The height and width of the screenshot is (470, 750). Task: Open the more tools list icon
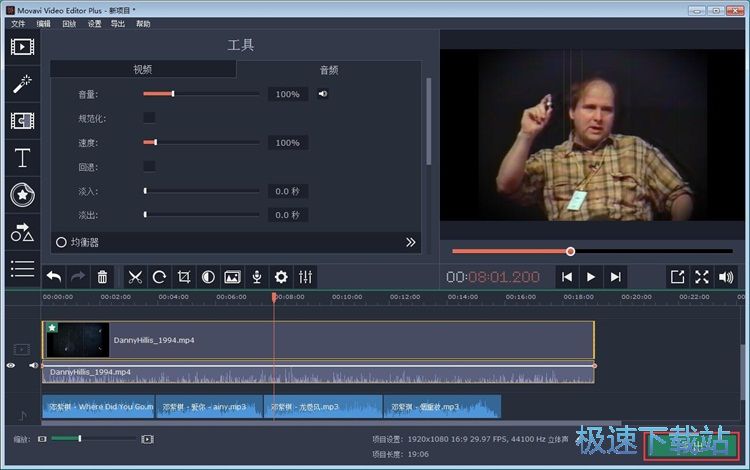pyautogui.click(x=22, y=269)
